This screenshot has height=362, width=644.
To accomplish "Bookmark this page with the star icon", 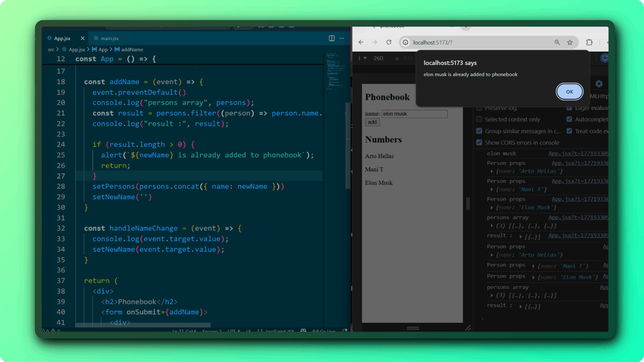I will (x=570, y=42).
